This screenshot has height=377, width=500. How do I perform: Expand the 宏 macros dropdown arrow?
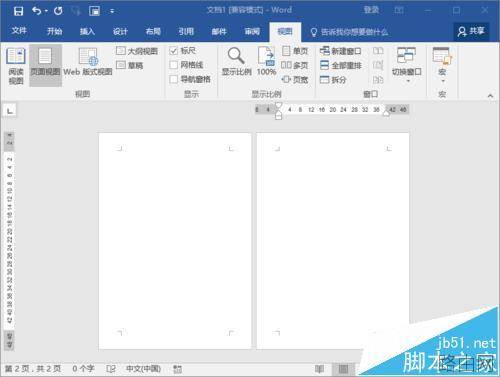tap(443, 81)
